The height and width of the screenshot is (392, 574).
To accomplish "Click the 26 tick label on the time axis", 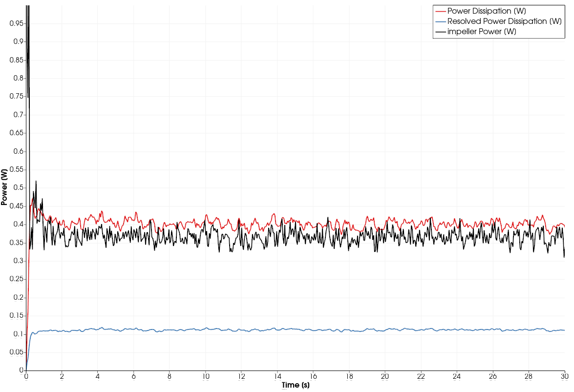I will (493, 376).
